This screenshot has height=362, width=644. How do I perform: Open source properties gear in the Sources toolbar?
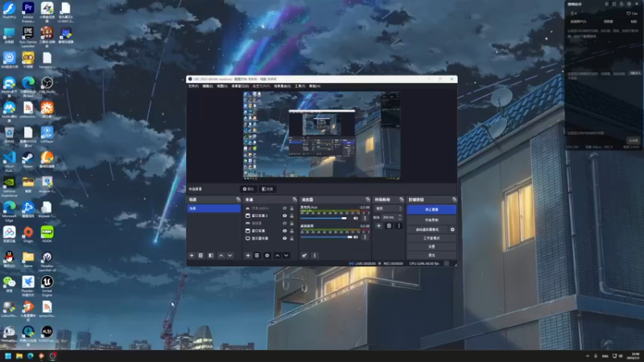pyautogui.click(x=267, y=255)
